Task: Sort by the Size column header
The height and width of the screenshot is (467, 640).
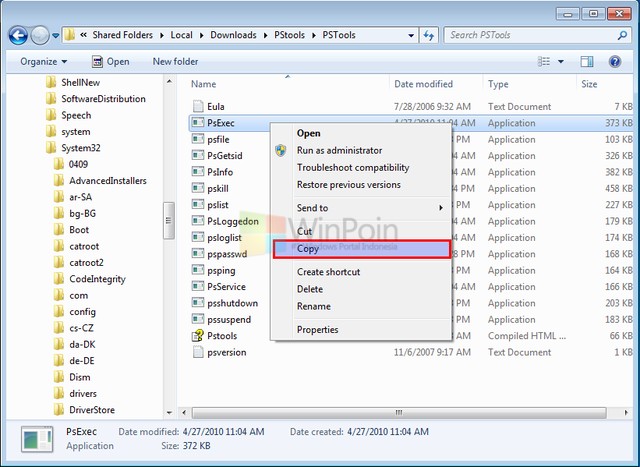Action: point(605,84)
